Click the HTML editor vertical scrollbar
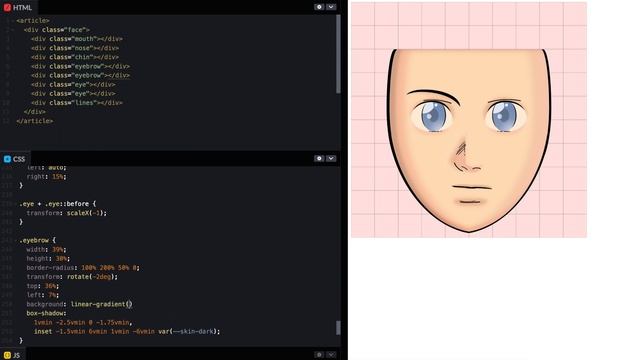This screenshot has width=640, height=360. click(x=338, y=54)
